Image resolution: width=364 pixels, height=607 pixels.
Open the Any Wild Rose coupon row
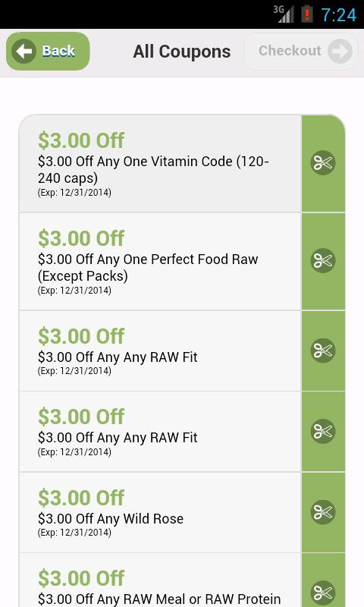[x=160, y=513]
